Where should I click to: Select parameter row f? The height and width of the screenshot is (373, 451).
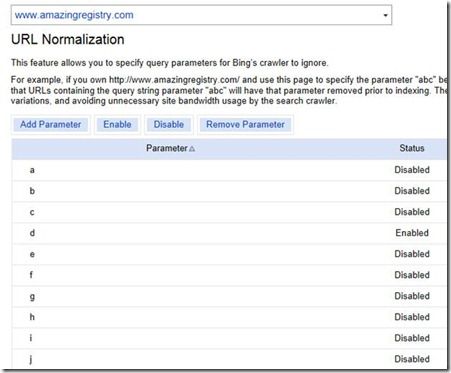click(229, 275)
